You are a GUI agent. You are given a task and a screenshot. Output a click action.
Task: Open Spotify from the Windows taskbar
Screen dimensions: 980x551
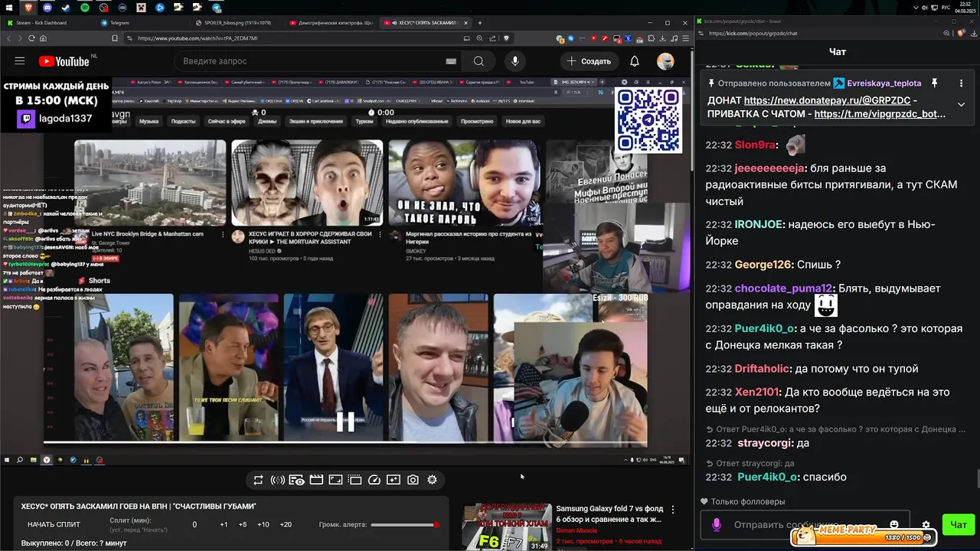pyautogui.click(x=84, y=7)
